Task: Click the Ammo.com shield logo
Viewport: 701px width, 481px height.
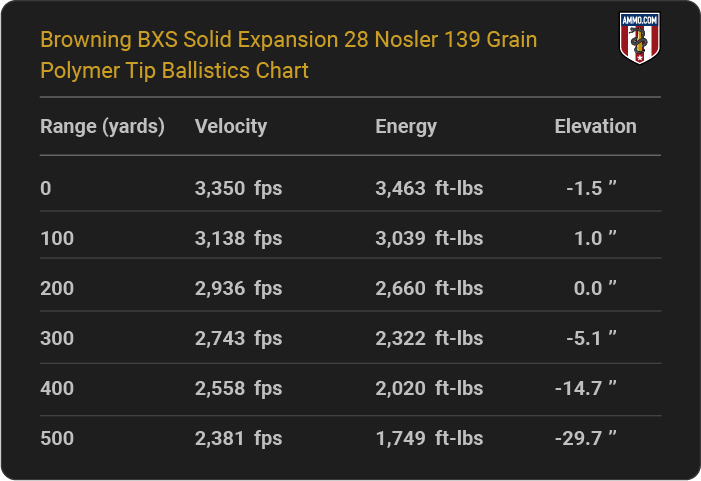Action: (x=640, y=38)
